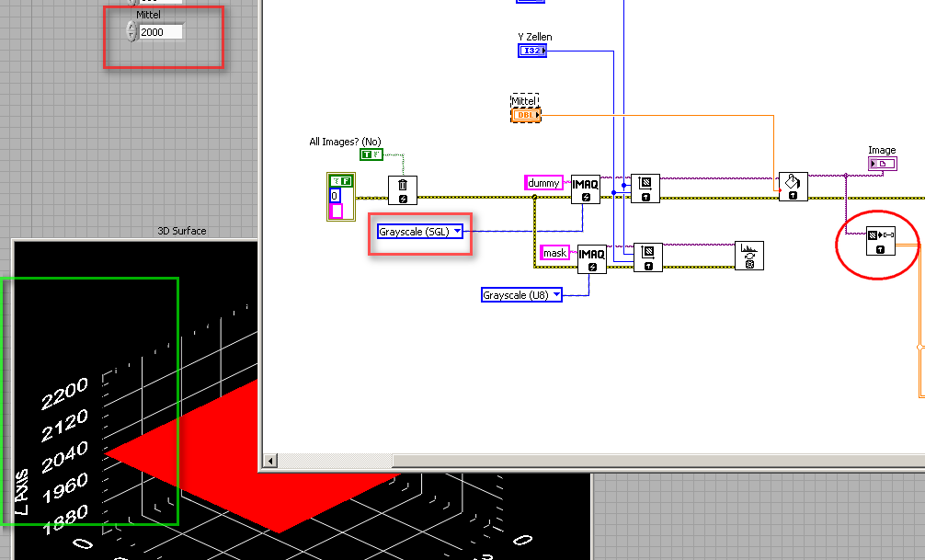This screenshot has width=925, height=560.
Task: Click the 2040 Z axis tick label
Action: (65, 456)
